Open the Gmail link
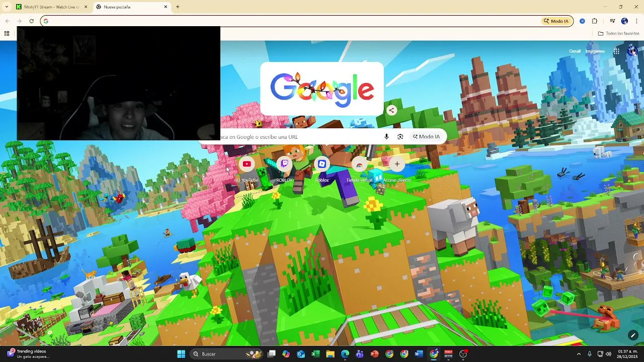This screenshot has height=362, width=644. [x=575, y=51]
